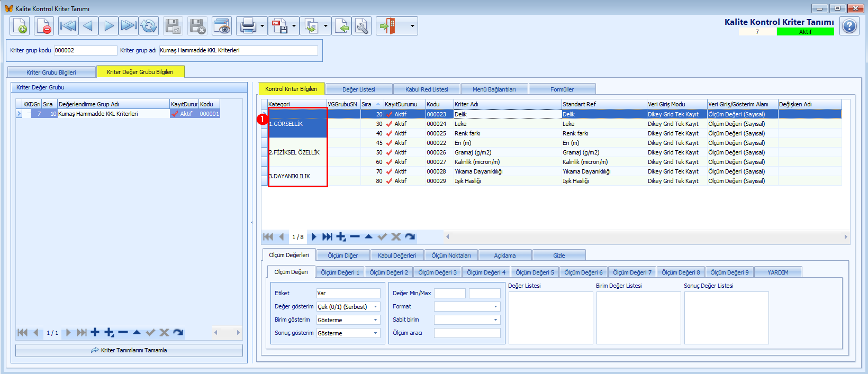868x374 pixels.
Task: Toggle Aktif check mark for Leke row
Action: 390,124
